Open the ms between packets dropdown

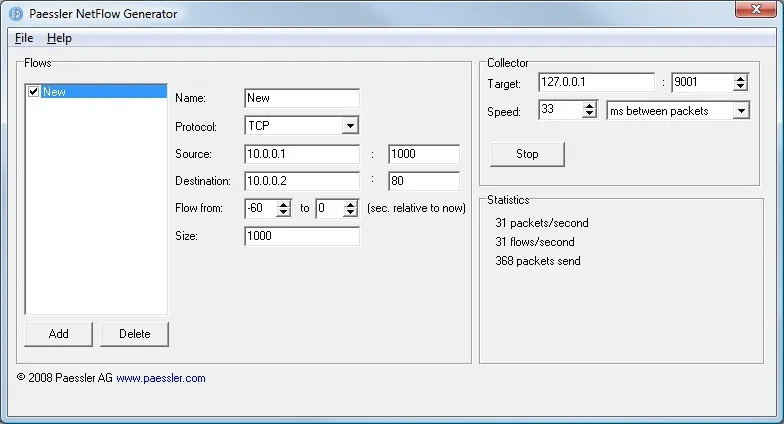(x=742, y=110)
